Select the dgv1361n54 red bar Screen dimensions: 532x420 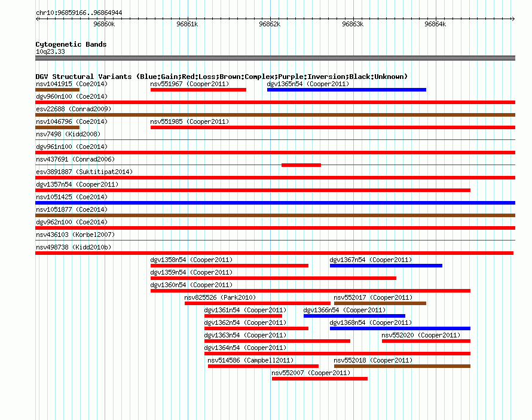click(x=243, y=316)
